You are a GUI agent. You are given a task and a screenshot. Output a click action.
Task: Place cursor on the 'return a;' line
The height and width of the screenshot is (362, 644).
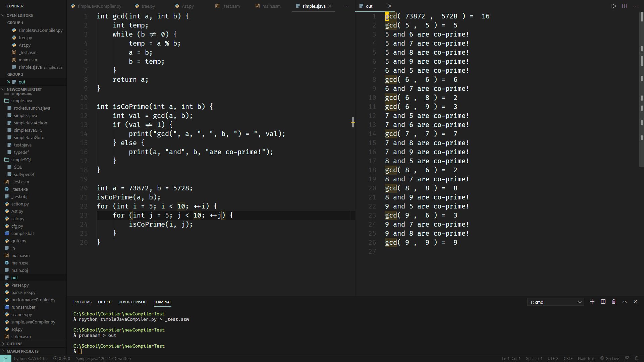(x=130, y=79)
